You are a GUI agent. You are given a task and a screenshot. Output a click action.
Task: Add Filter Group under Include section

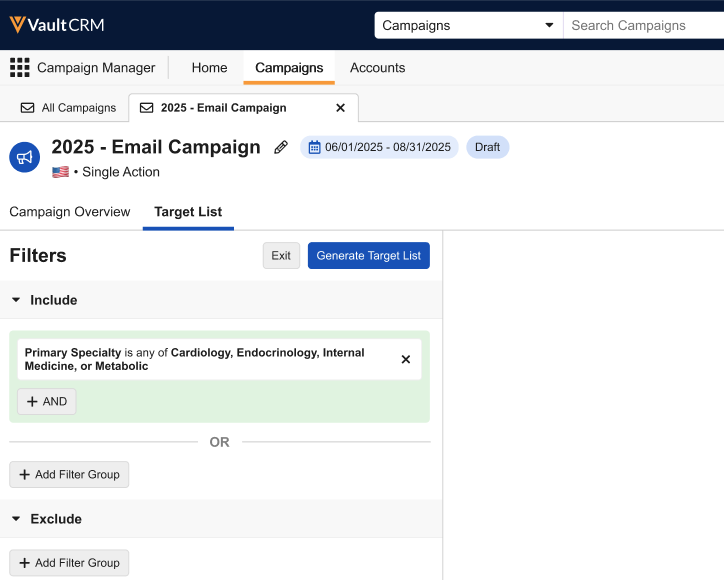point(69,474)
